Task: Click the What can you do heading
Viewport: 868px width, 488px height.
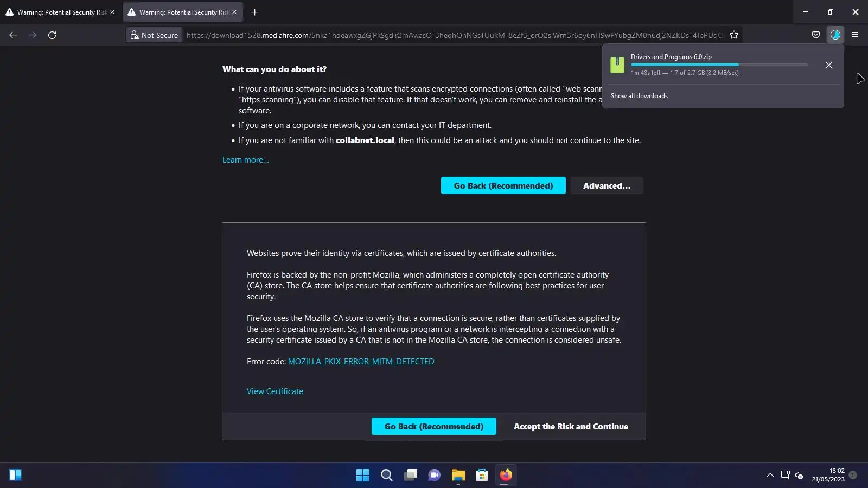Action: (x=275, y=69)
